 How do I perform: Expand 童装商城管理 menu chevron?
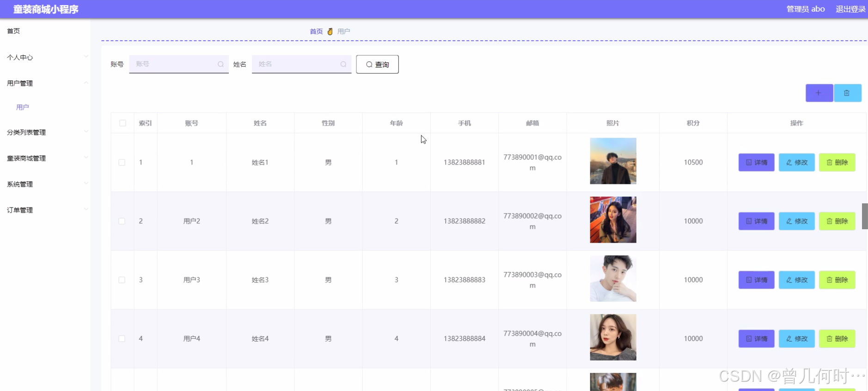click(86, 158)
